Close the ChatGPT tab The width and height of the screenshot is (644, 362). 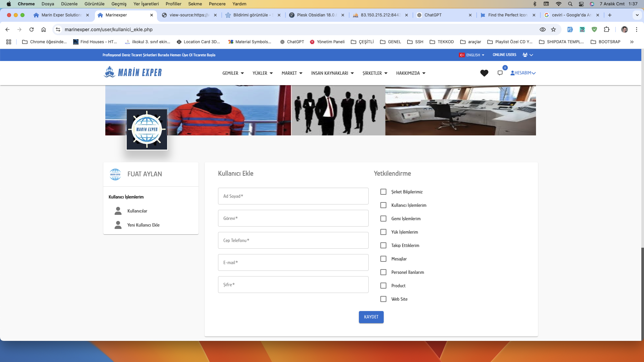coord(470,15)
